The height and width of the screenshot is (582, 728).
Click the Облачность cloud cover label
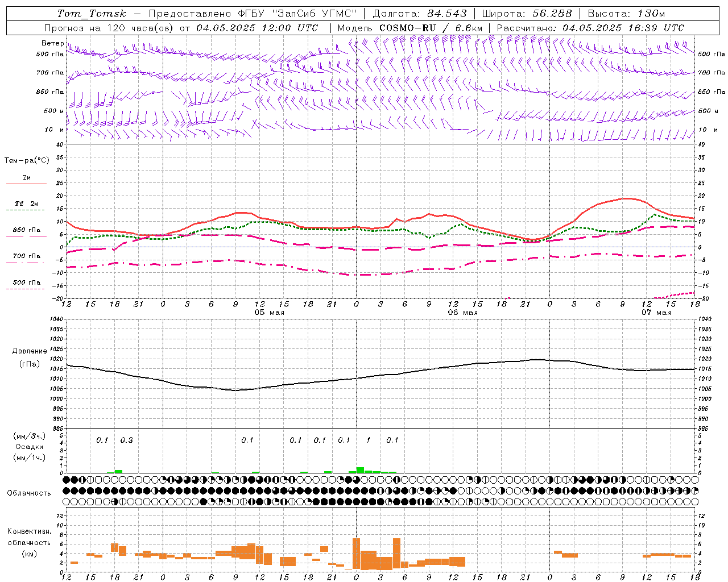click(29, 493)
